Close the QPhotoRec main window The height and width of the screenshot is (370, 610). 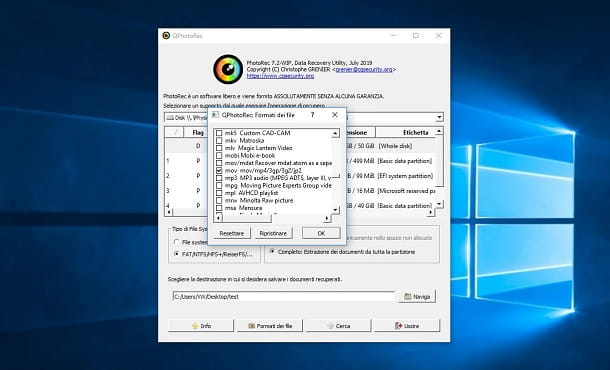438,35
